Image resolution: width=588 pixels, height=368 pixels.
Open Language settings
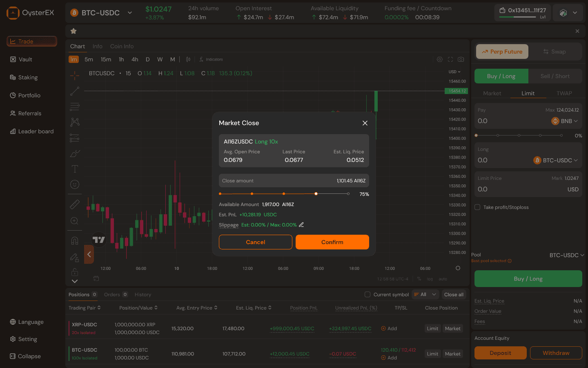pos(27,322)
